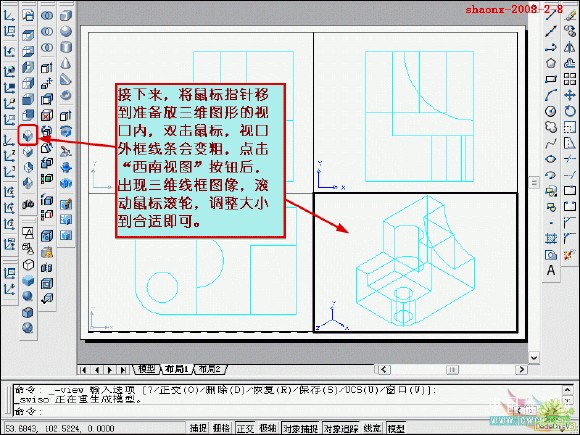Select the Flat Shaded blue box icon
This screenshot has width=580, height=435.
[x=28, y=280]
